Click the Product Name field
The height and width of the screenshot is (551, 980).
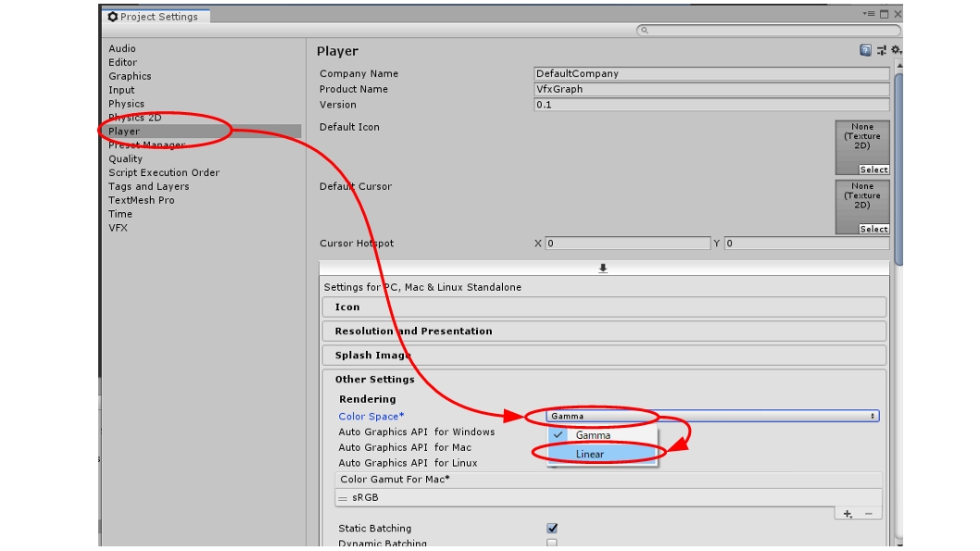pos(711,89)
